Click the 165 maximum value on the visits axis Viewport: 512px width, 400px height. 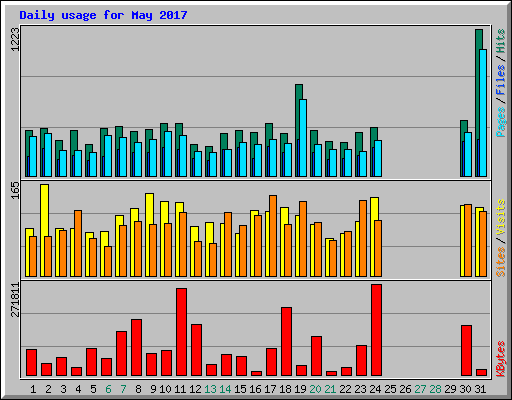[15, 190]
